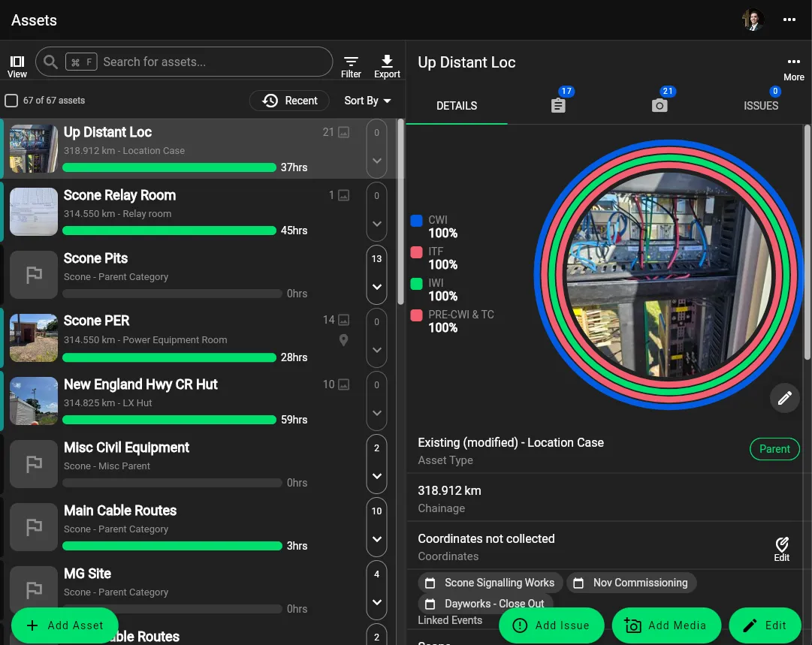Expand Main Cable Routes children
This screenshot has width=812, height=645.
(x=376, y=539)
